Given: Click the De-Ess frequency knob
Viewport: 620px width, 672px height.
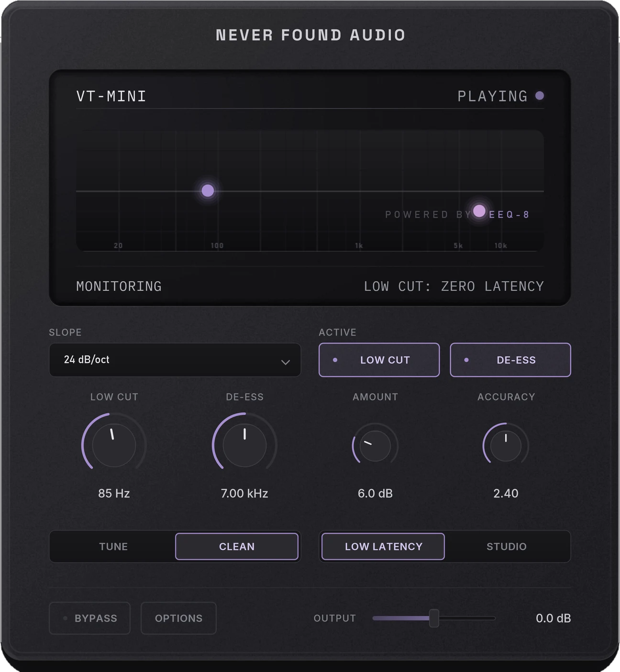Looking at the screenshot, I should 244,445.
